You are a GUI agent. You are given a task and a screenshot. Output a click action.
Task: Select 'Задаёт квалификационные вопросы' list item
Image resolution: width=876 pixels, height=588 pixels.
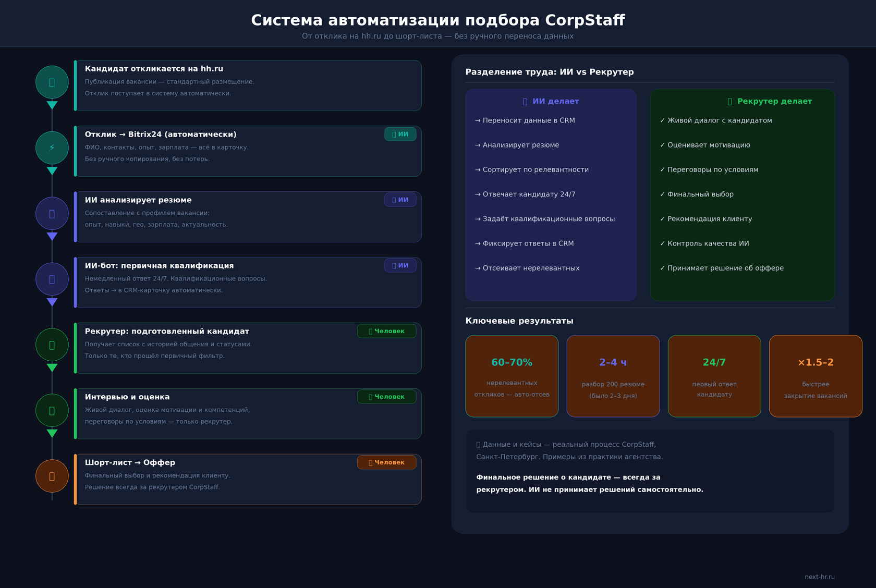pos(545,219)
